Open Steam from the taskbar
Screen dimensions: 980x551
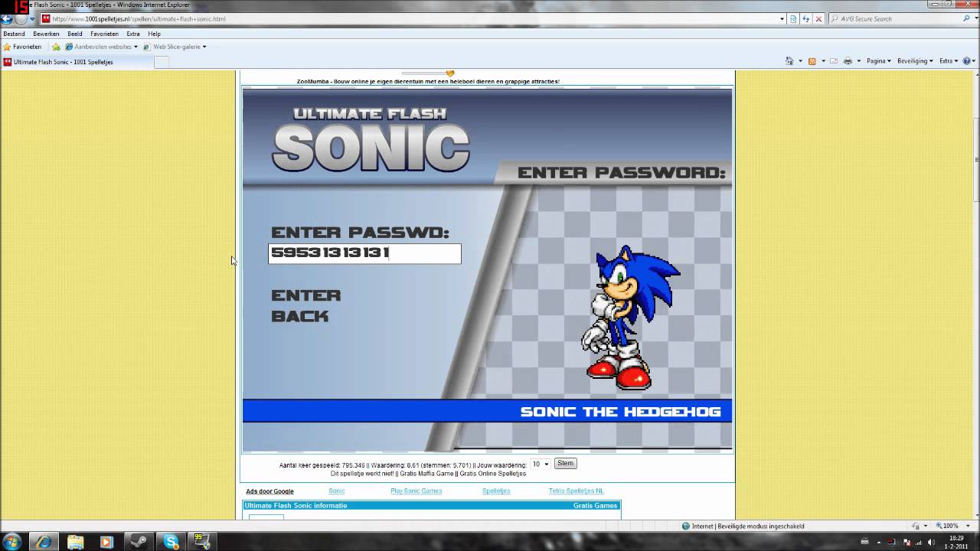tap(139, 542)
